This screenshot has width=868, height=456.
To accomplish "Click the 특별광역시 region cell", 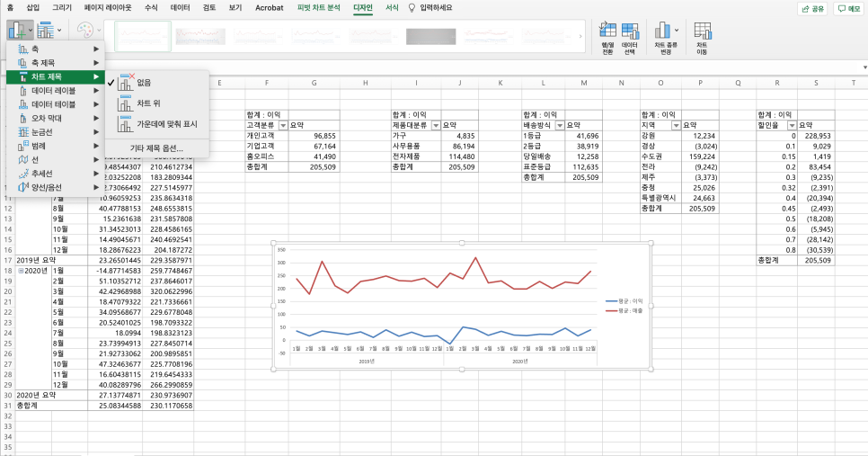I will [661, 198].
